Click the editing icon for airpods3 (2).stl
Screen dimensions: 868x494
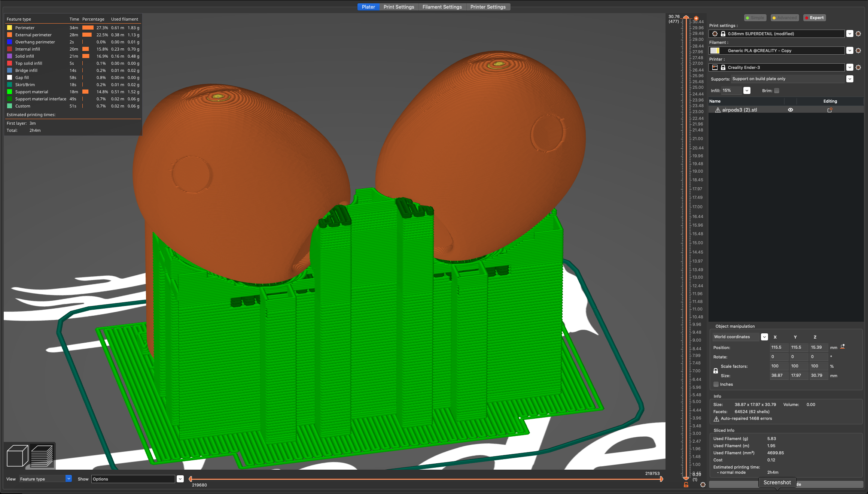[x=830, y=110]
